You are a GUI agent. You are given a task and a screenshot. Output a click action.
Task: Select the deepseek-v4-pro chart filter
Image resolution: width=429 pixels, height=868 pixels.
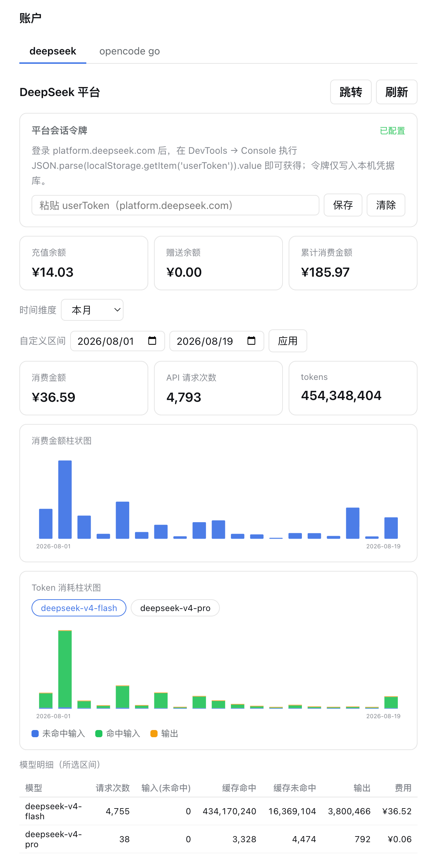[175, 608]
